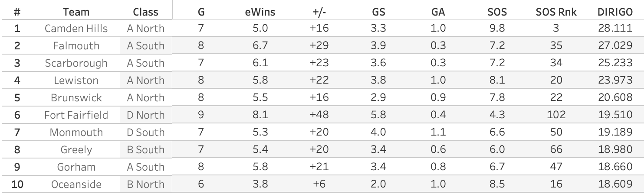Select Oceanside's B North class cell
Screen dimensions: 644x194
point(145,184)
